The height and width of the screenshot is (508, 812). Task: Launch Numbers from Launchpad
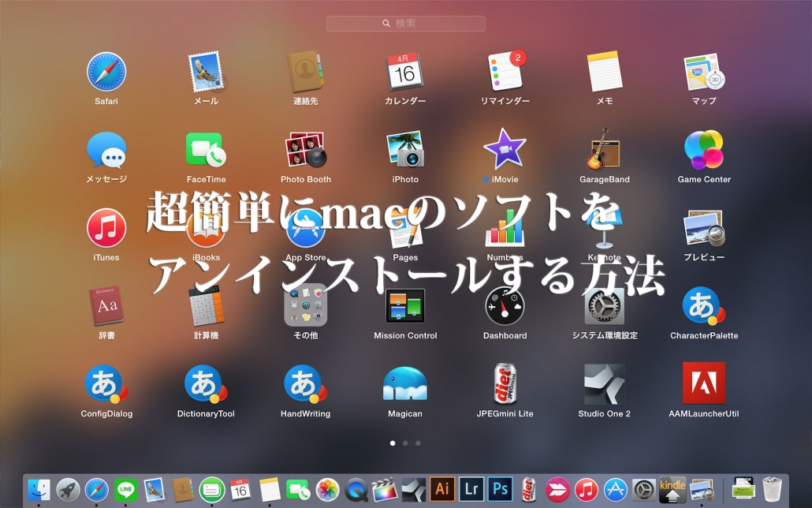tap(505, 228)
